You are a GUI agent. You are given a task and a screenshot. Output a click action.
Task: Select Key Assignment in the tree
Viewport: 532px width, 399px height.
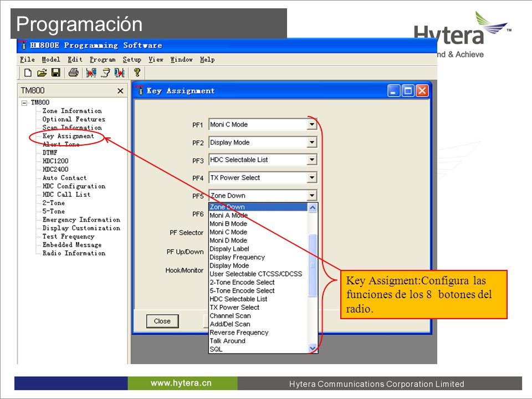(68, 136)
